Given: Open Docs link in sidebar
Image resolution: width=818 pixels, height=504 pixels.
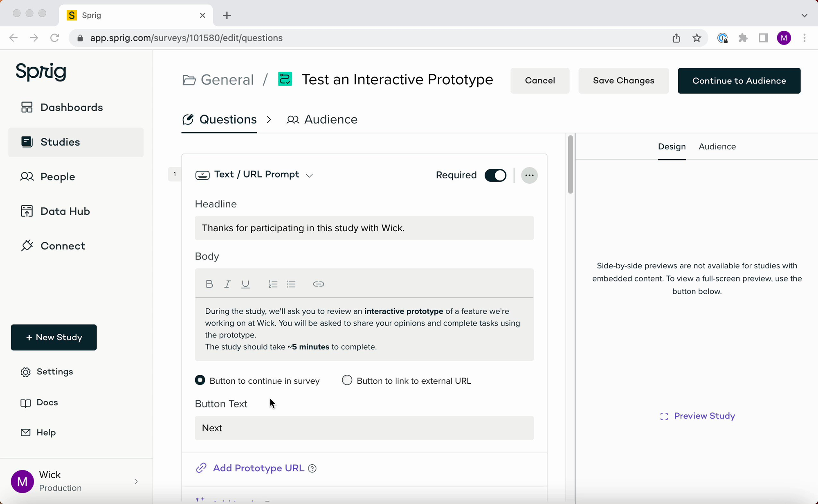Looking at the screenshot, I should (39, 403).
